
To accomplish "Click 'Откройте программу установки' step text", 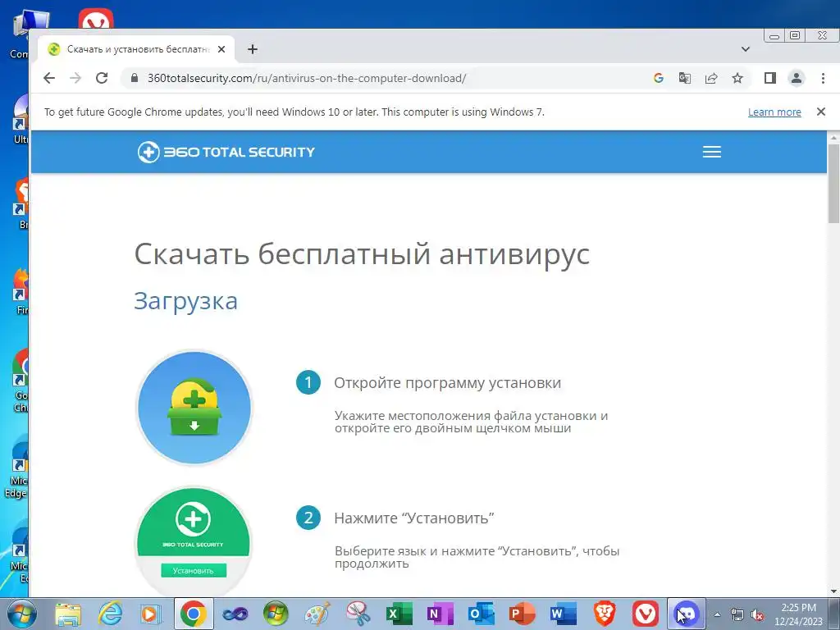I will click(x=447, y=383).
